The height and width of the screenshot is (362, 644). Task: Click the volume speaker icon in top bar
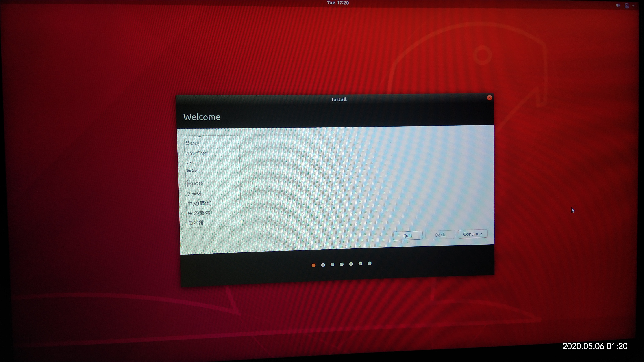[618, 6]
